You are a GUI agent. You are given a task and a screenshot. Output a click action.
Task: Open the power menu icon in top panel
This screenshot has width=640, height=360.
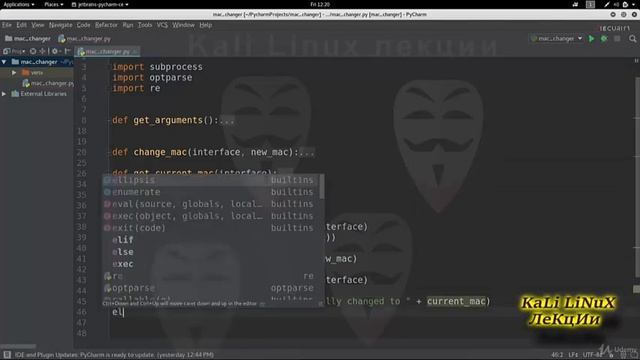click(625, 4)
